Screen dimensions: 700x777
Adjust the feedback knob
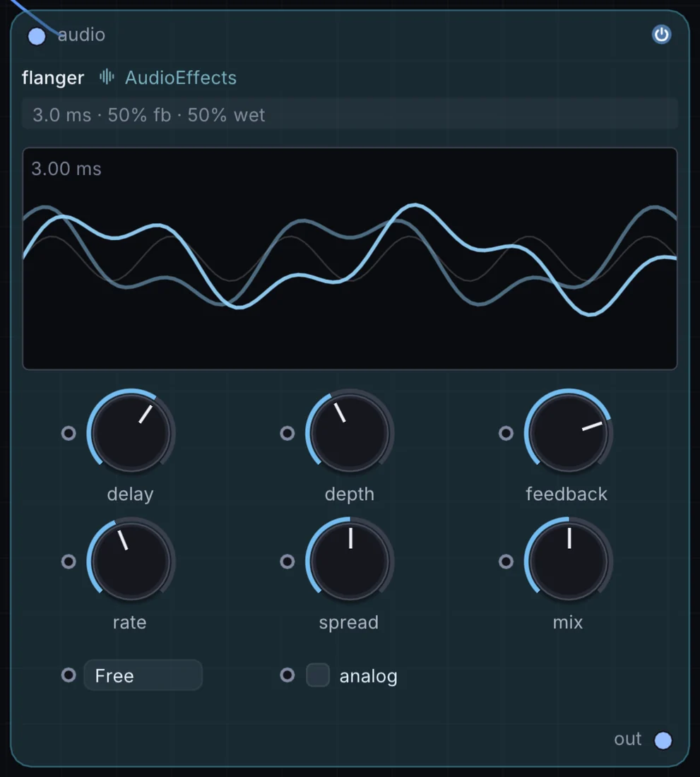(569, 432)
